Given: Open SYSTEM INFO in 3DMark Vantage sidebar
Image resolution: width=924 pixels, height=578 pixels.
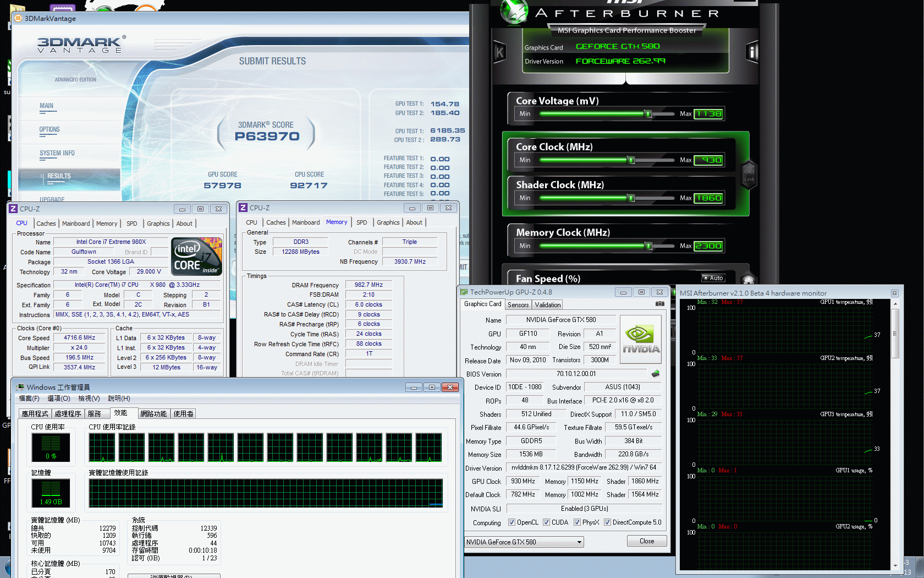Looking at the screenshot, I should (x=57, y=154).
